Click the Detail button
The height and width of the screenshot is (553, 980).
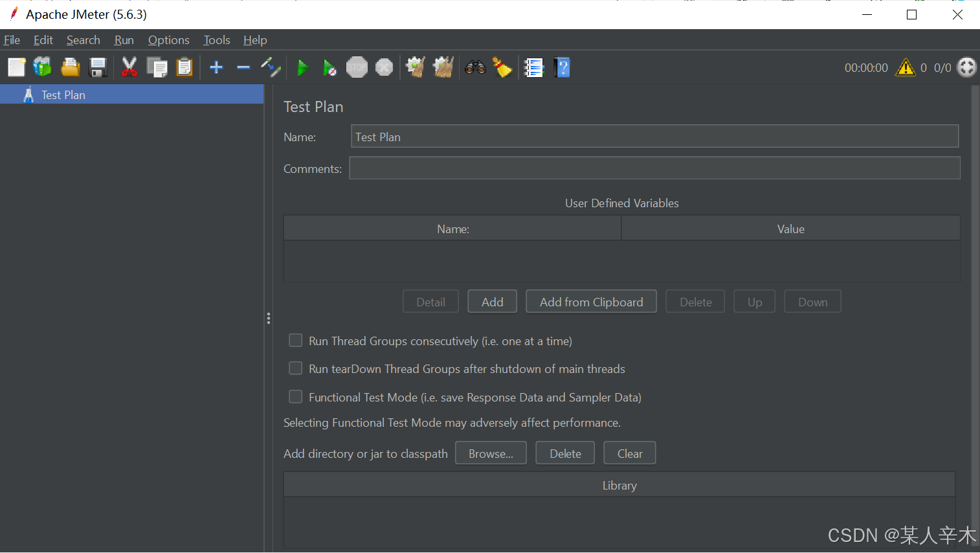(x=430, y=302)
